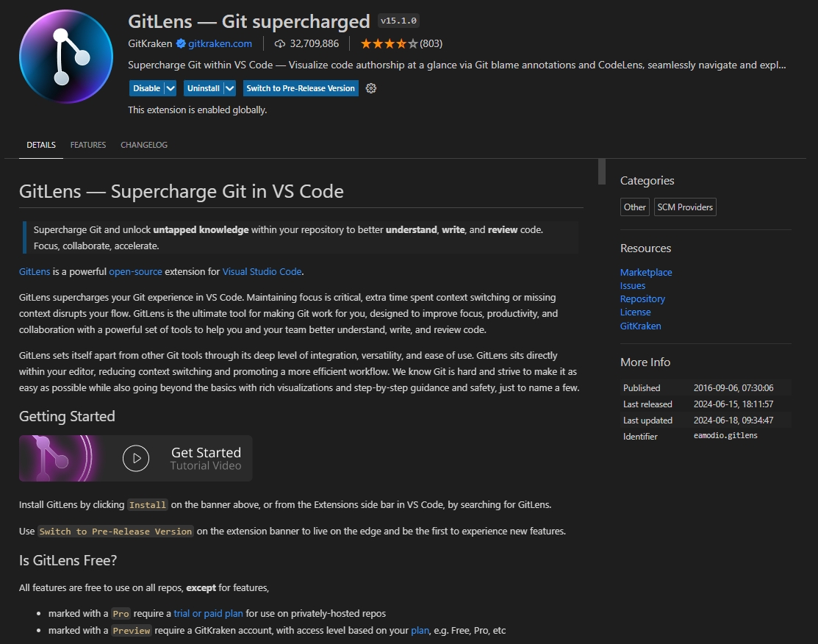Select the SCM Providers category tag
818x644 pixels.
click(685, 207)
